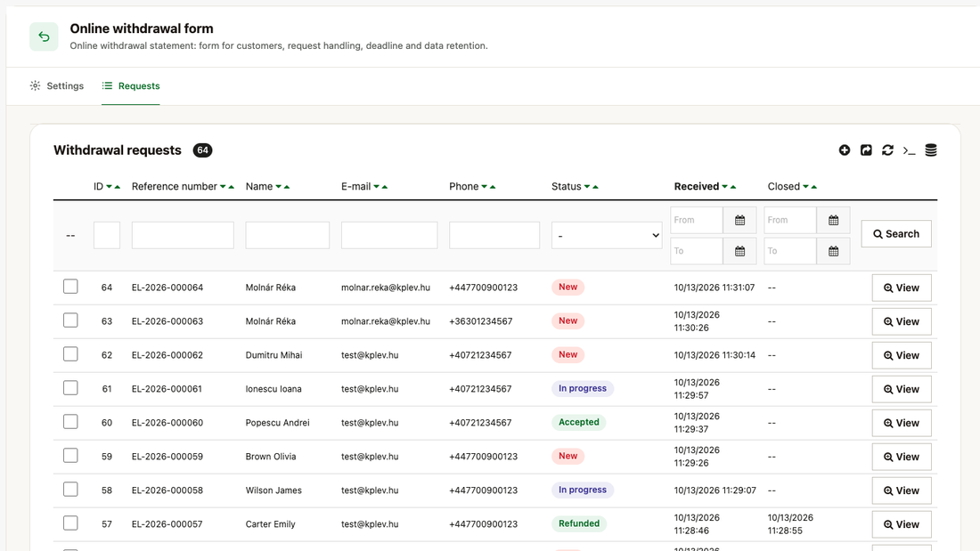The width and height of the screenshot is (980, 551).
Task: Sort Reference number ascending
Action: pos(232,187)
